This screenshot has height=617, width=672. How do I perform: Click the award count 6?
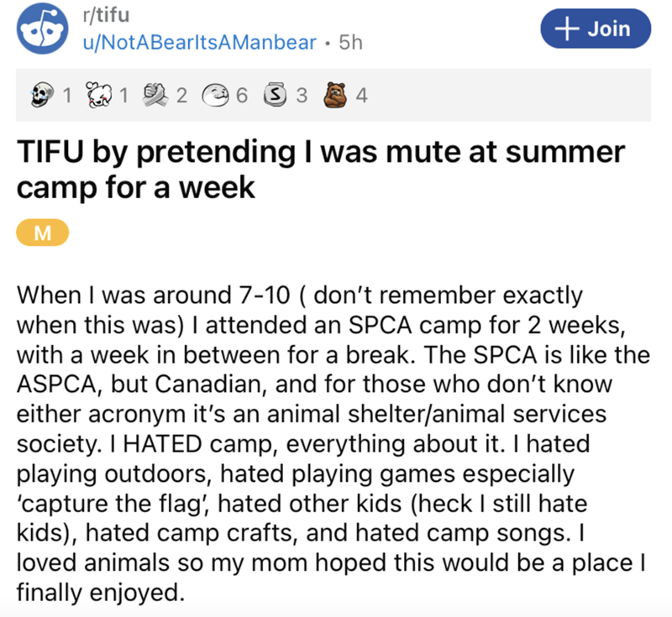(241, 95)
